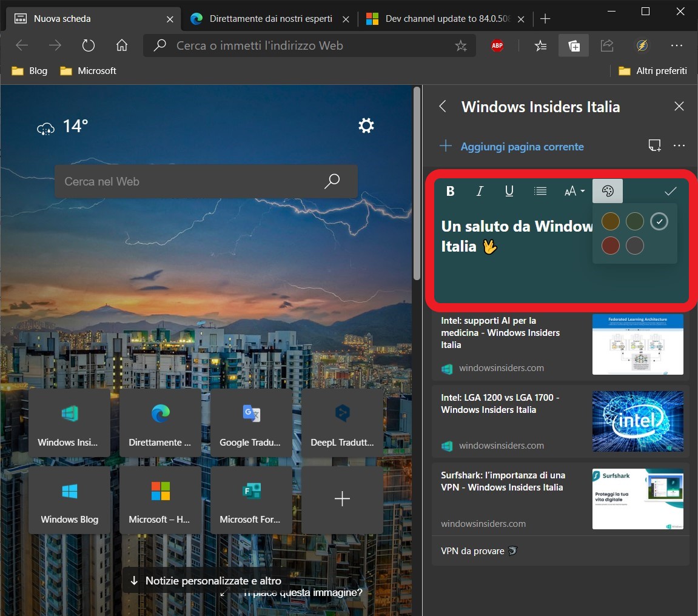Open the font size dropdown
This screenshot has height=616, width=698.
pos(574,192)
